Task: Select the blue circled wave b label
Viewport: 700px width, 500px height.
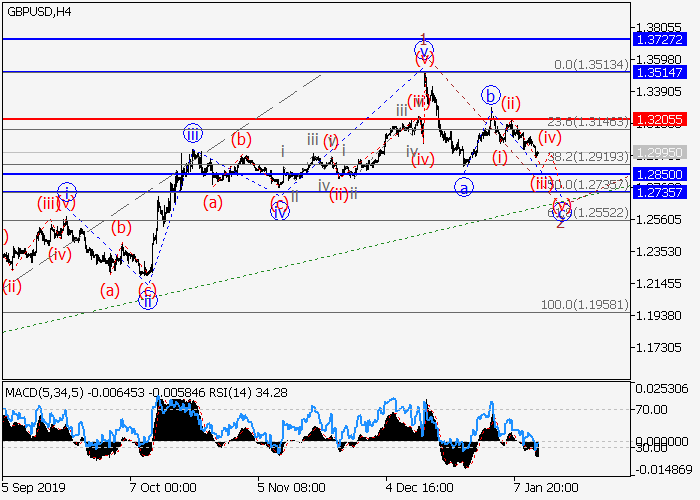Action: (x=490, y=95)
